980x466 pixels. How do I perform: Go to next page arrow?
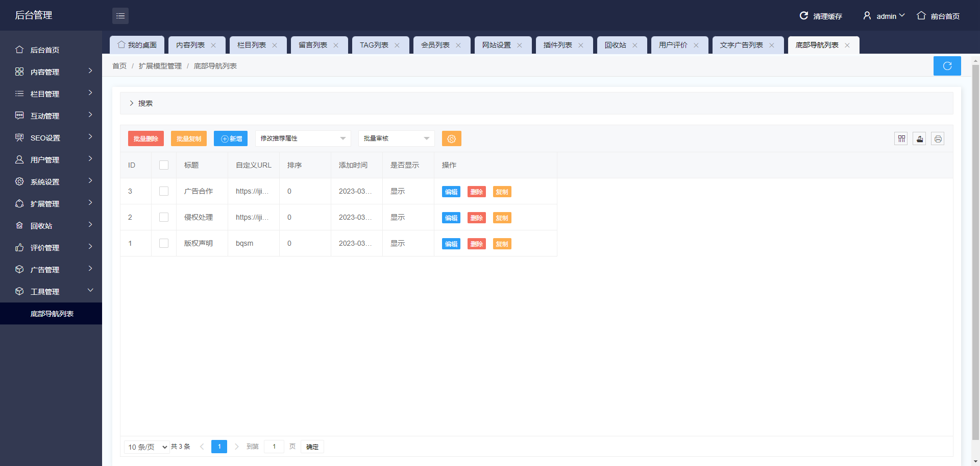coord(236,447)
